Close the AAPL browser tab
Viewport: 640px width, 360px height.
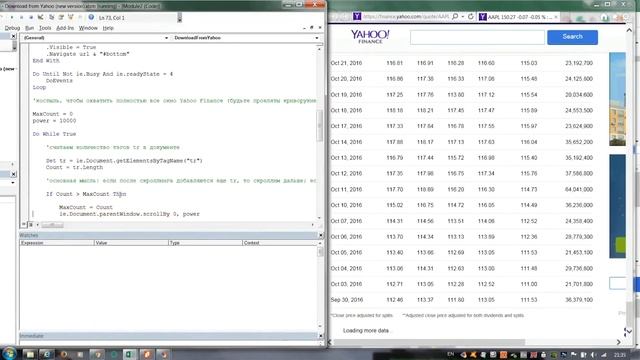[556, 17]
